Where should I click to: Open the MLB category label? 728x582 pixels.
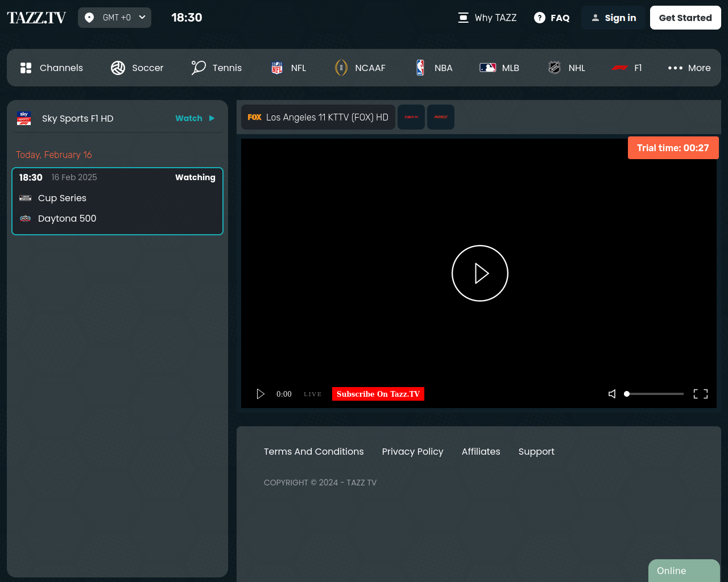(x=511, y=68)
